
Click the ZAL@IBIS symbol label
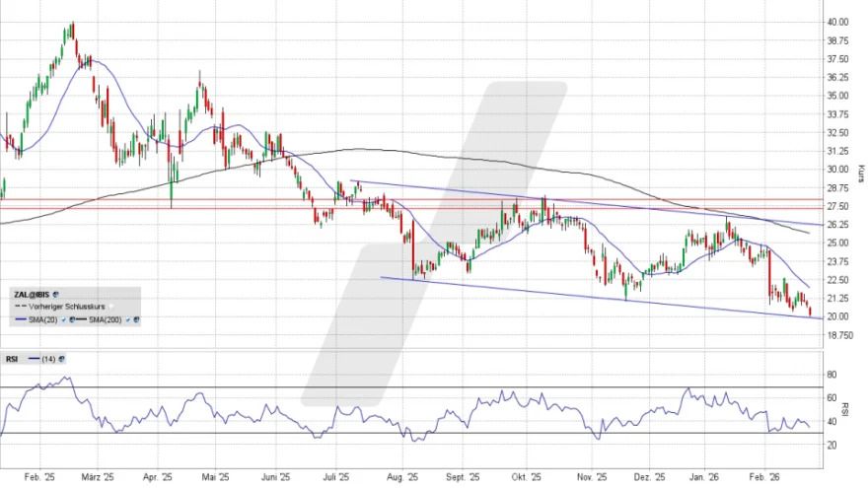coord(32,294)
